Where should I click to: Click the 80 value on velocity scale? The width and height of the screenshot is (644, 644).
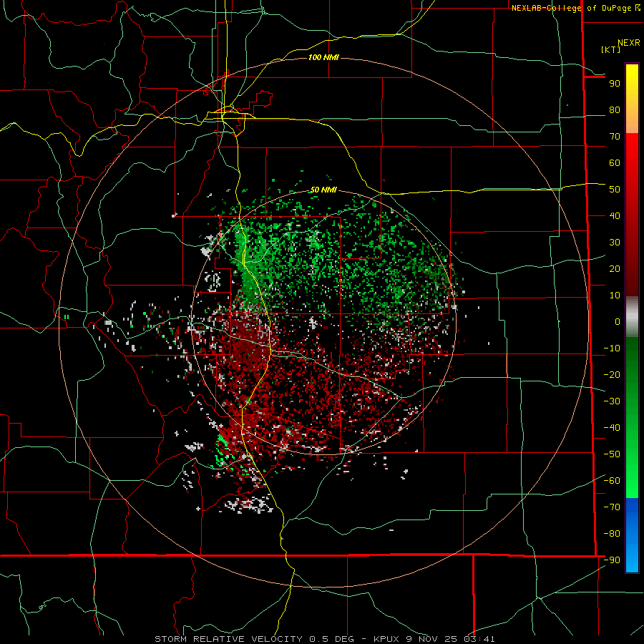tap(615, 110)
